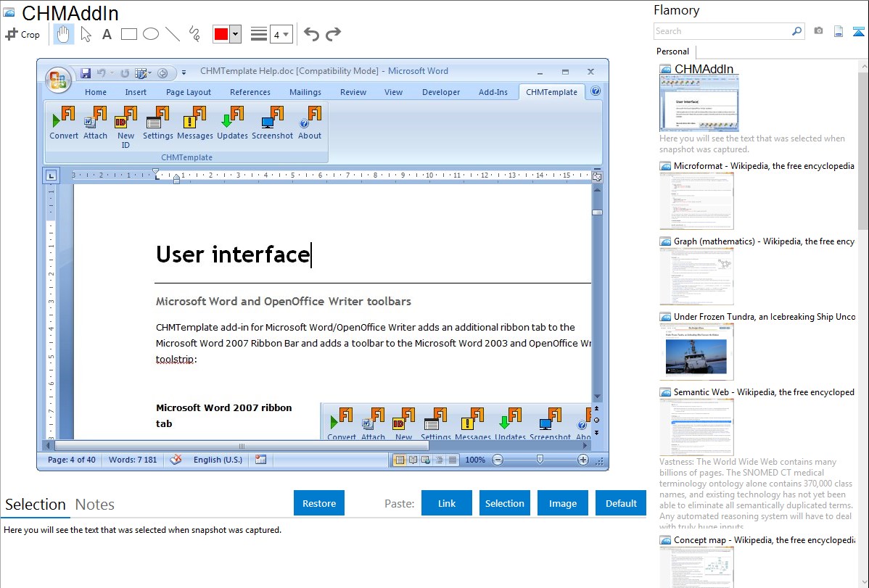The height and width of the screenshot is (588, 869).
Task: Select the ellipse drawing tool
Action: 151,34
